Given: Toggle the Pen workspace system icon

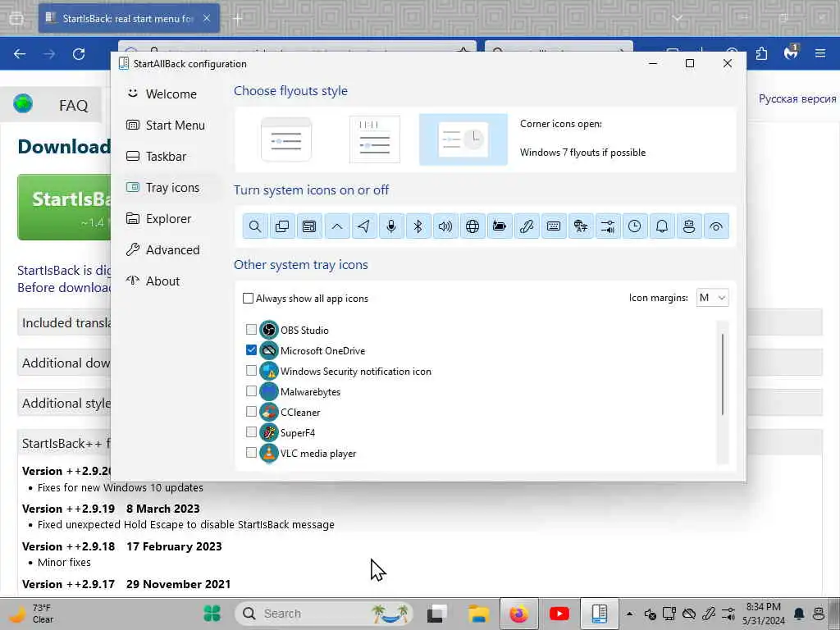Looking at the screenshot, I should pyautogui.click(x=527, y=226).
